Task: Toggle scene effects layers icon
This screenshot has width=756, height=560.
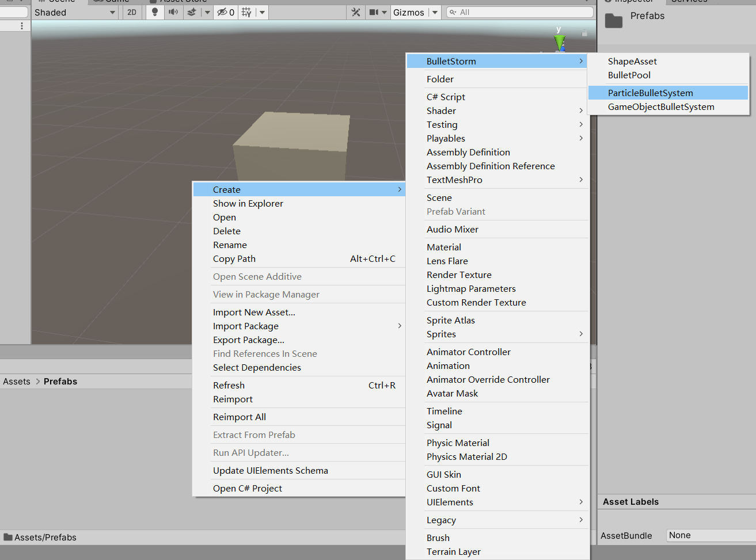Action: 192,12
